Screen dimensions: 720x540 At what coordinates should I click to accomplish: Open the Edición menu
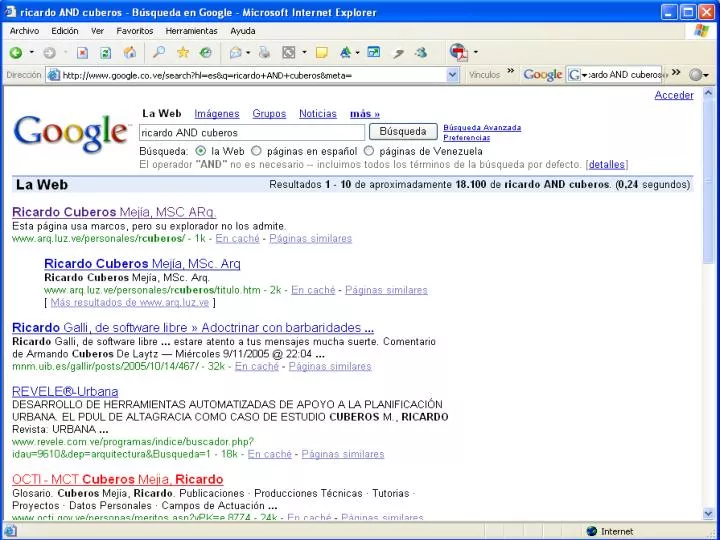pyautogui.click(x=65, y=31)
